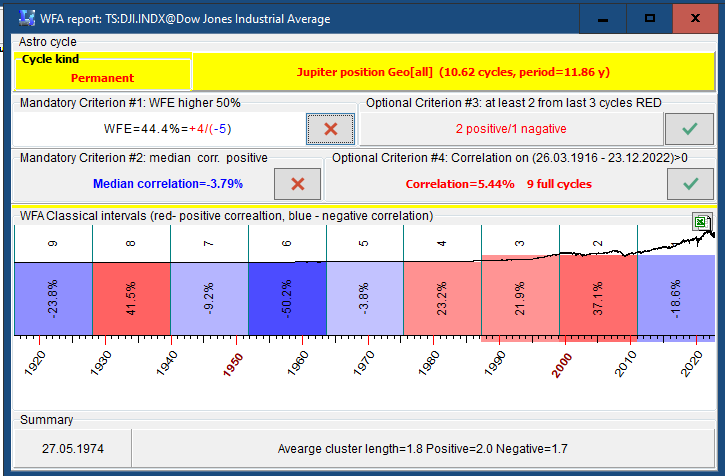Click the red X button beside Median correlation
Image resolution: width=725 pixels, height=476 pixels.
click(297, 184)
